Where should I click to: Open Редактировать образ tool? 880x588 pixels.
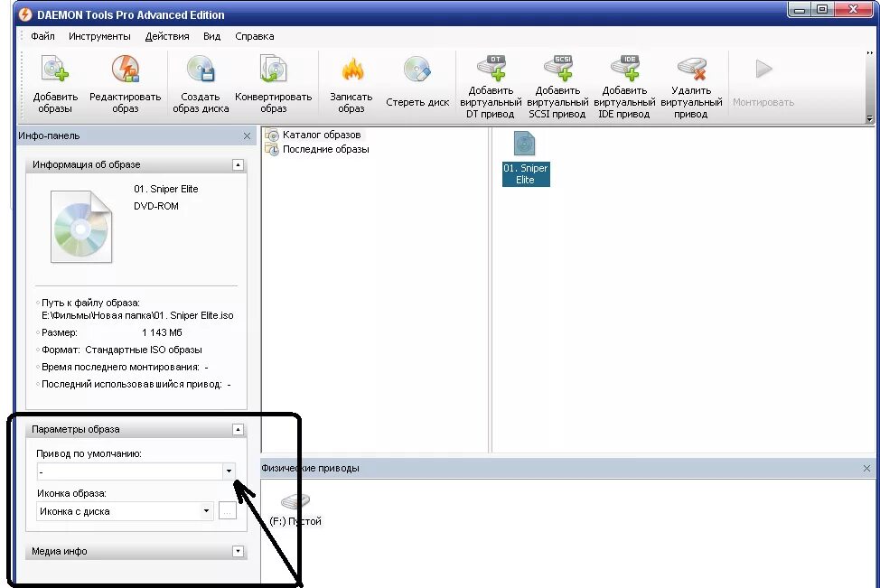click(x=126, y=69)
